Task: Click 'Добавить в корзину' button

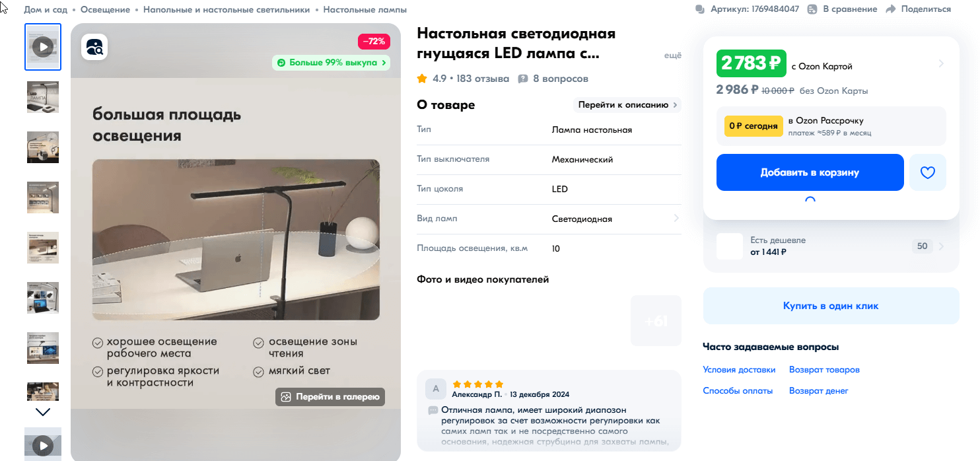Action: [810, 172]
